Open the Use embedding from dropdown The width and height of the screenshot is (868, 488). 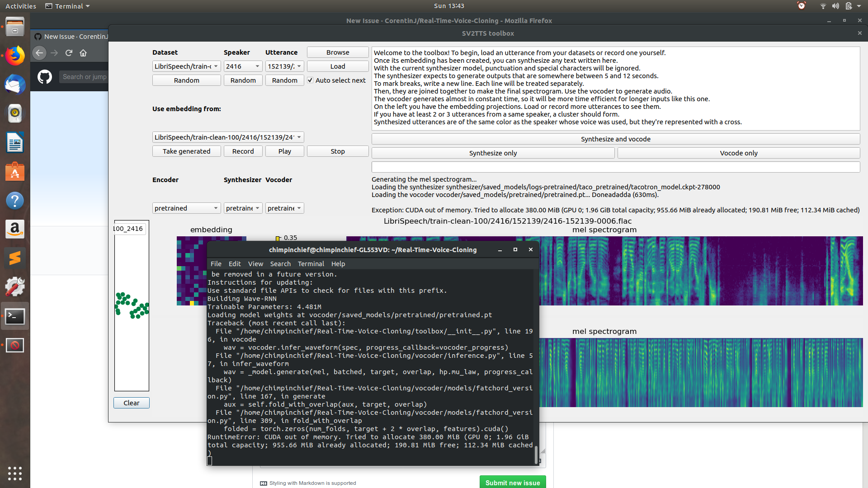228,137
